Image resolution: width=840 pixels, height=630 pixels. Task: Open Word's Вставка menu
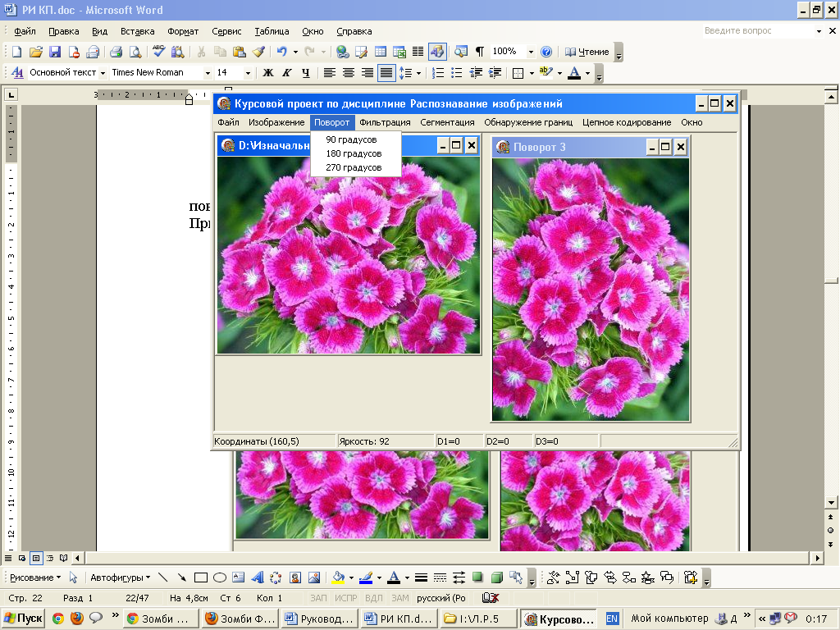137,32
